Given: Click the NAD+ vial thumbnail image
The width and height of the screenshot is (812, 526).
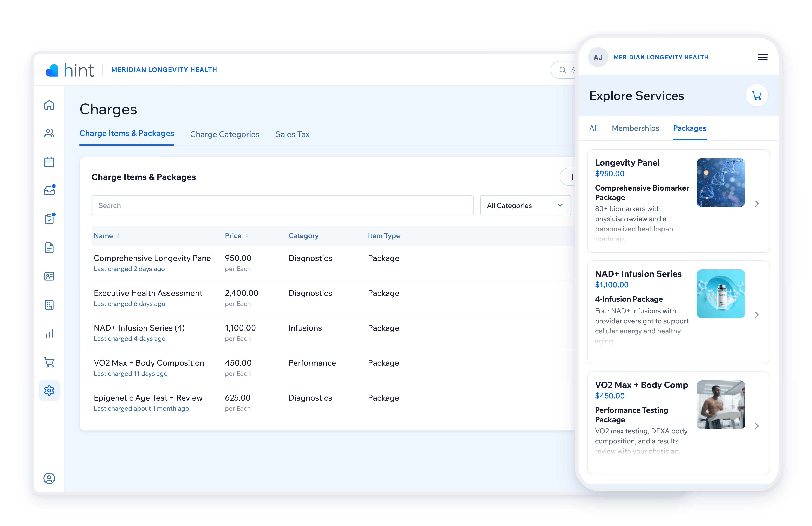Looking at the screenshot, I should pyautogui.click(x=721, y=294).
